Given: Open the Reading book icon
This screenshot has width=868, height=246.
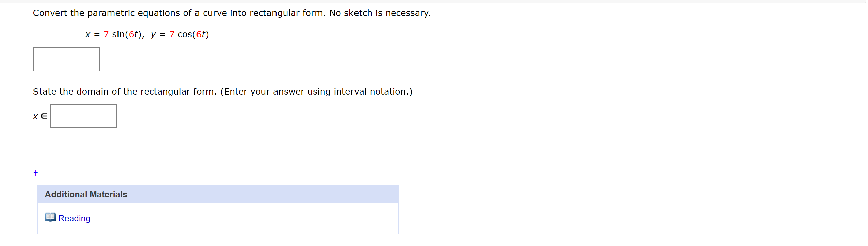Looking at the screenshot, I should tap(50, 217).
